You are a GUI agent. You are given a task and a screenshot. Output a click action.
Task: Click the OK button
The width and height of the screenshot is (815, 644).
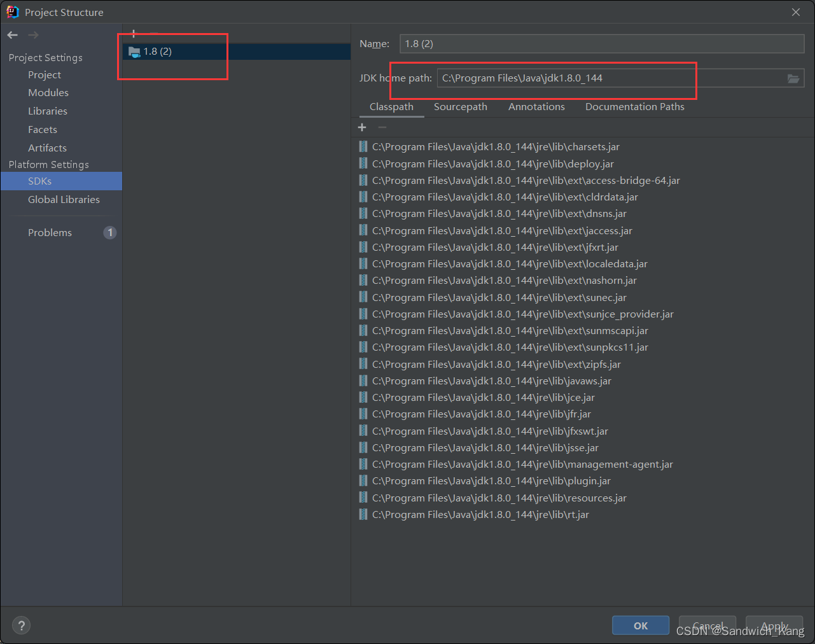point(641,626)
